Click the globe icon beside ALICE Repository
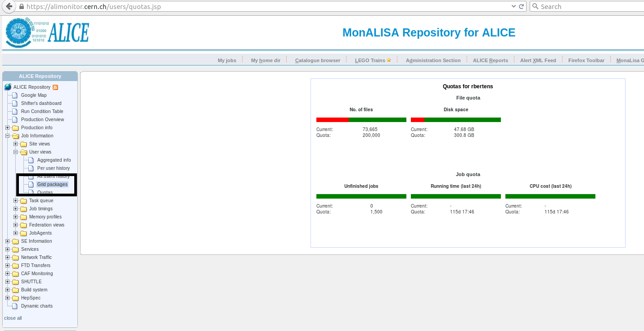644x331 pixels. click(8, 87)
